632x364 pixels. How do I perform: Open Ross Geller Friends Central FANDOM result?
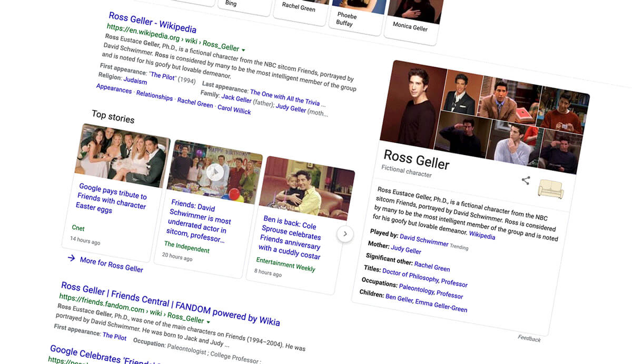tap(170, 304)
